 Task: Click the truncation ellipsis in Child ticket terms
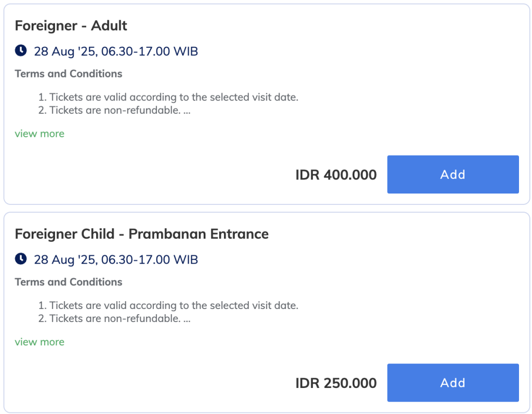tap(187, 319)
